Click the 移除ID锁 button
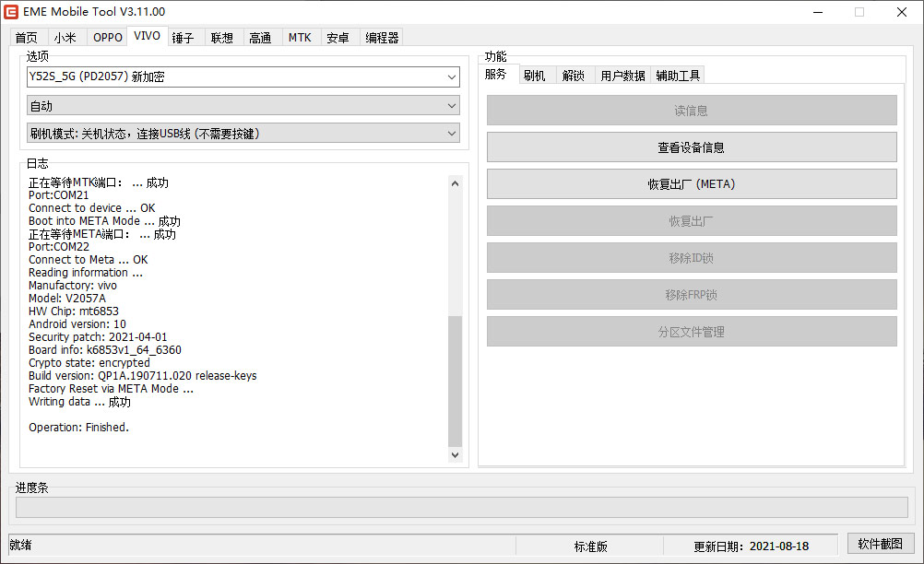The height and width of the screenshot is (564, 924). 692,258
